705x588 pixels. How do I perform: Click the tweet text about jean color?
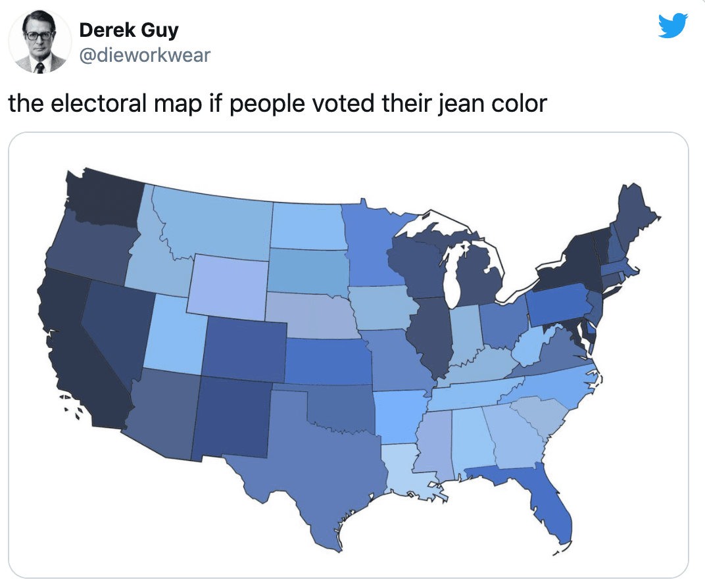278,103
